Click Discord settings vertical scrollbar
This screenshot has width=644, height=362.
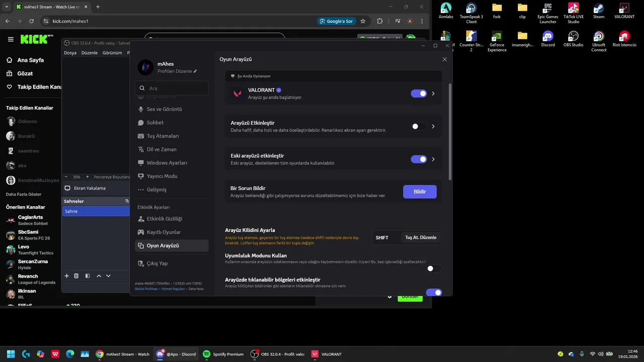tap(450, 132)
